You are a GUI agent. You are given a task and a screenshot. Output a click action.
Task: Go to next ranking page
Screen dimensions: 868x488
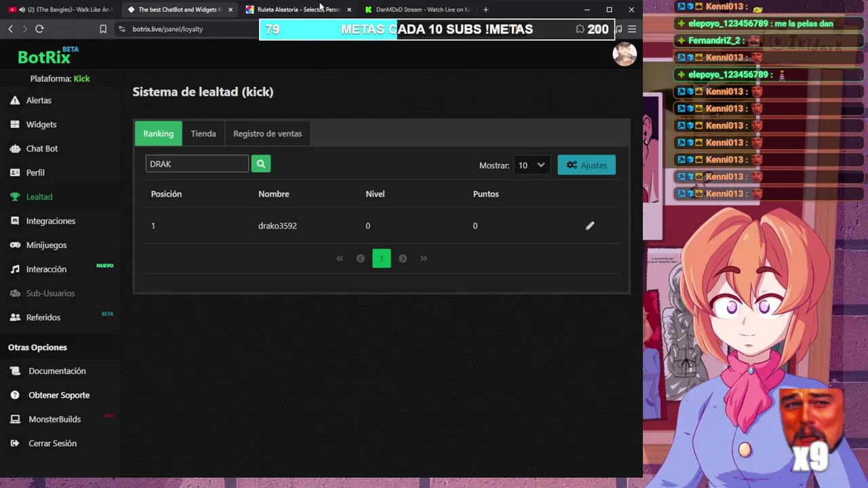[403, 258]
